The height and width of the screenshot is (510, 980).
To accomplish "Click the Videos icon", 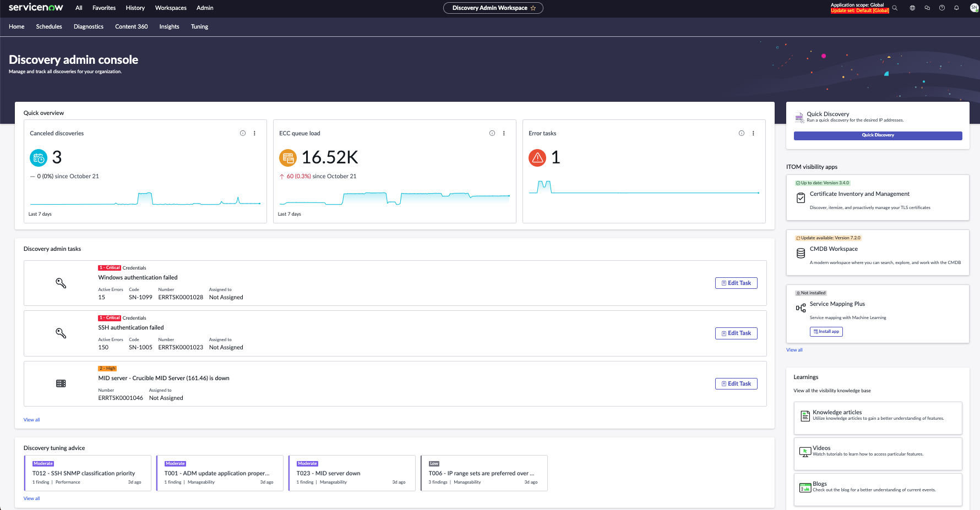I will coord(805,451).
